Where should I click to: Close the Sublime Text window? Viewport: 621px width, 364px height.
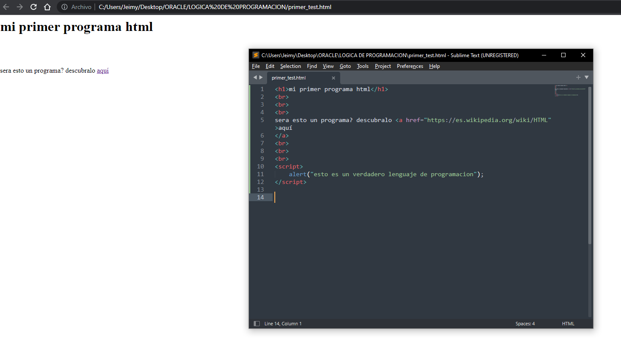tap(583, 55)
